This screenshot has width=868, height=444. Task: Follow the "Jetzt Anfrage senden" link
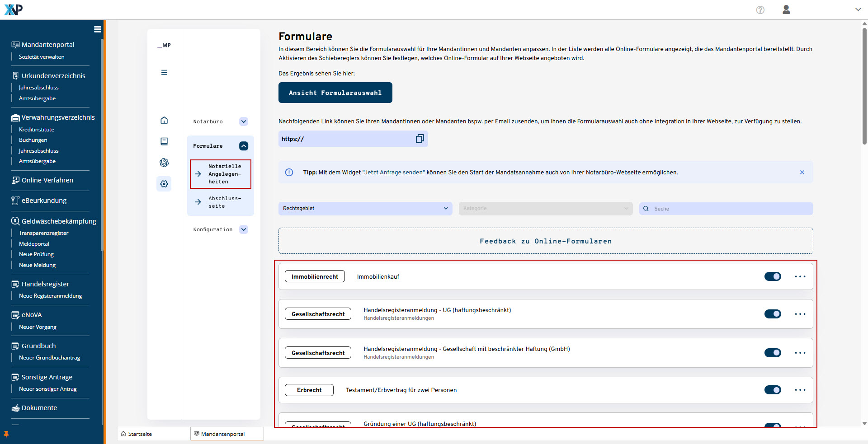[x=393, y=173]
